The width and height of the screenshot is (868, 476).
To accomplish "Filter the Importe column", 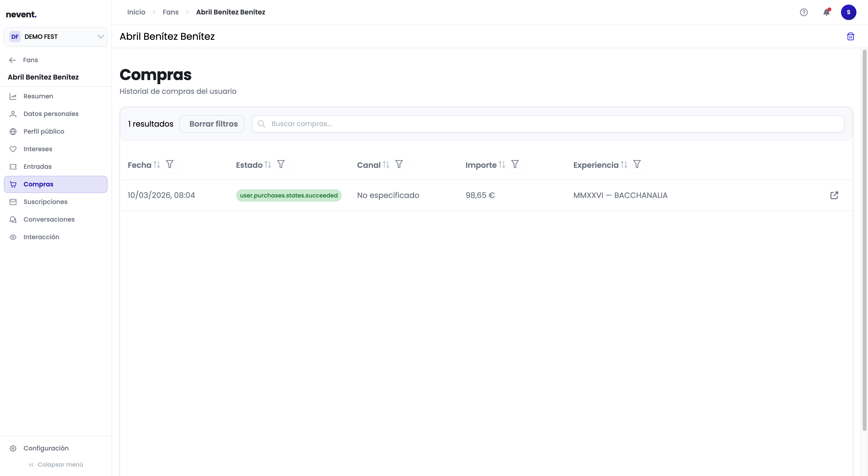I will click(515, 164).
